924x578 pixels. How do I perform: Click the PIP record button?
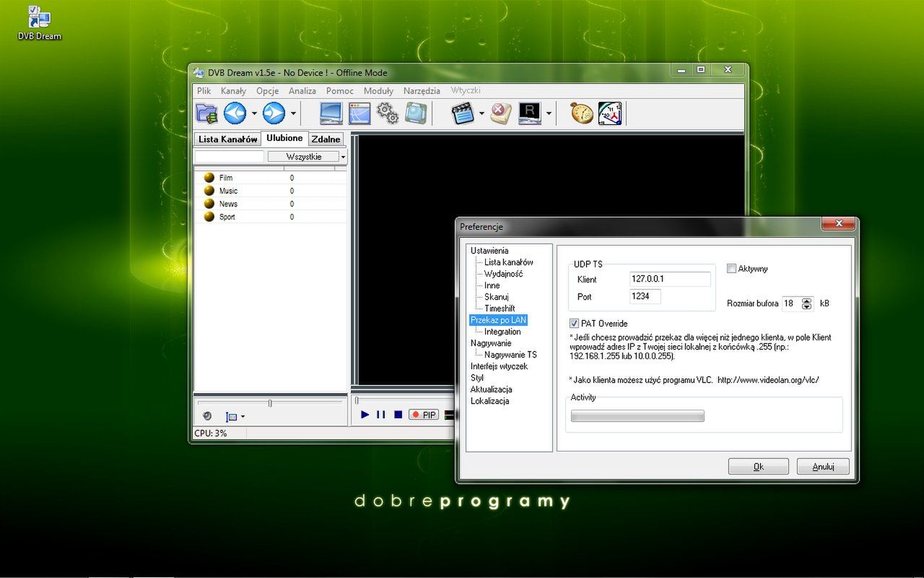click(x=424, y=415)
